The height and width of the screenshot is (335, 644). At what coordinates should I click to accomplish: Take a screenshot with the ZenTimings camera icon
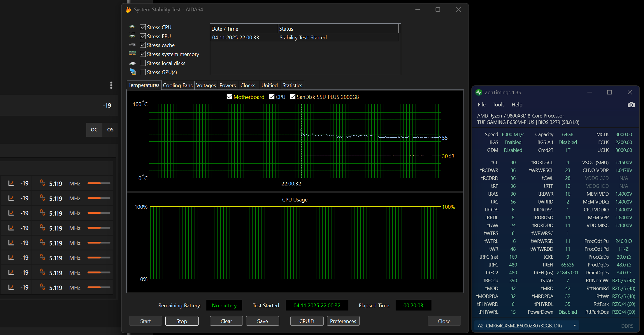(631, 105)
